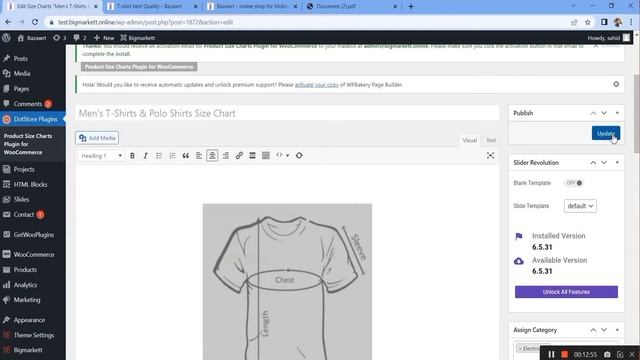Viewport: 640px width, 360px height.
Task: Switch to the T-shirt best Quality browser tab
Action: tap(149, 7)
